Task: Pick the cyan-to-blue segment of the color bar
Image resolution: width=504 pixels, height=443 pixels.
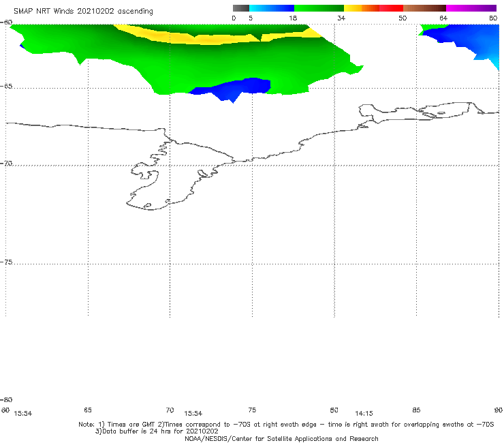Action: [272, 8]
